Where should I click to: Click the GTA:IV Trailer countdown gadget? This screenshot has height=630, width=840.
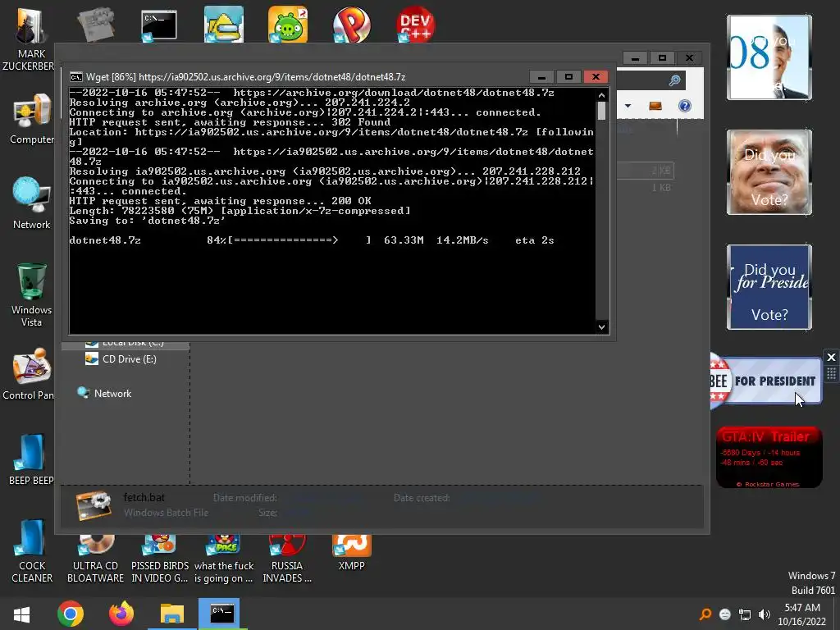[769, 457]
